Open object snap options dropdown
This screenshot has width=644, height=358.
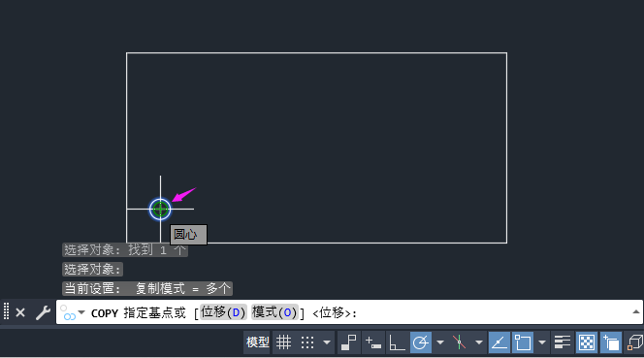tap(542, 342)
